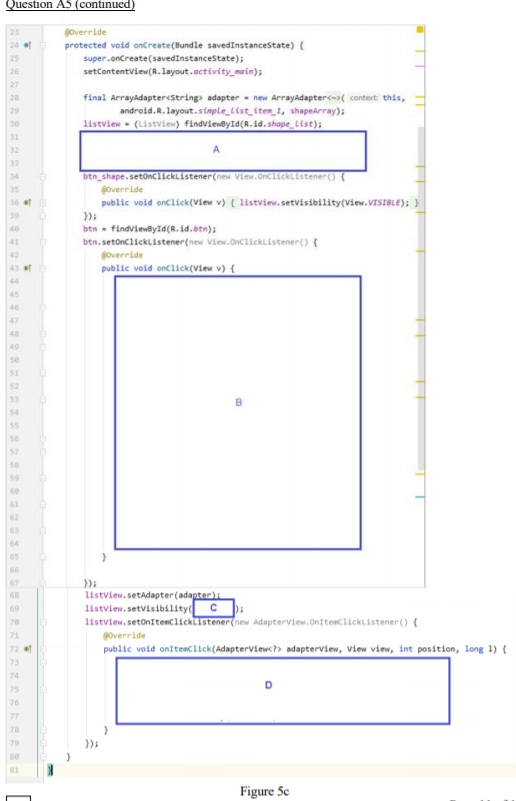This screenshot has width=516, height=801.
Task: Click '@Override' annotation on line 23
Action: tap(85, 32)
